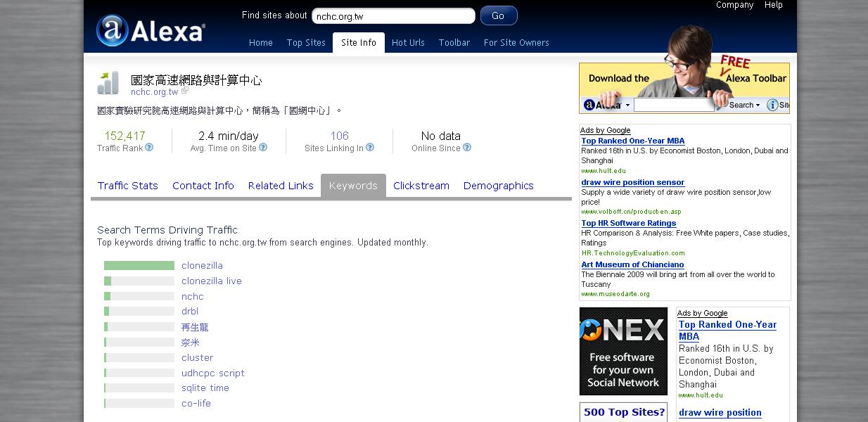Open the Hot Urls nav item
Image resolution: width=868 pixels, height=422 pixels.
(408, 43)
